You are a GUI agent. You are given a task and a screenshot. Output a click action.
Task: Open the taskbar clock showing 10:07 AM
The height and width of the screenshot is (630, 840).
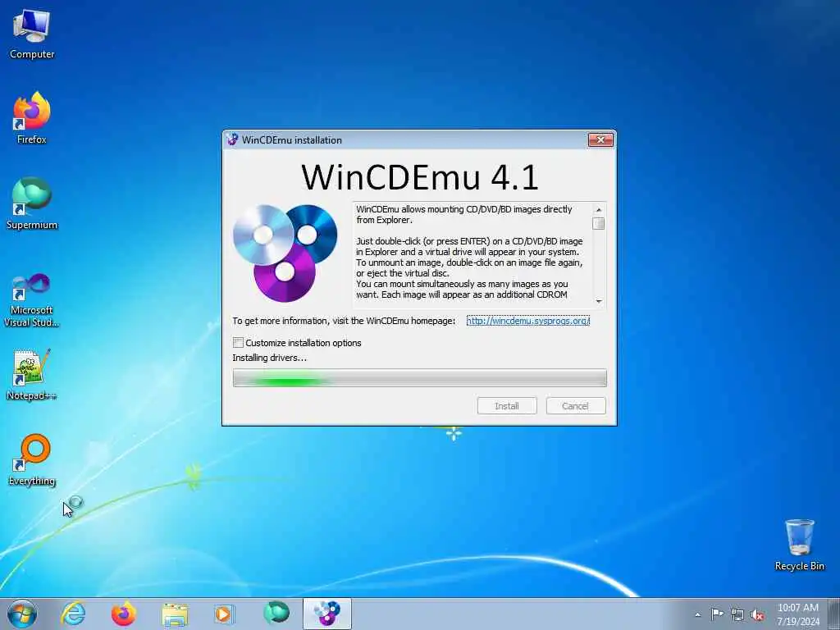pos(797,614)
